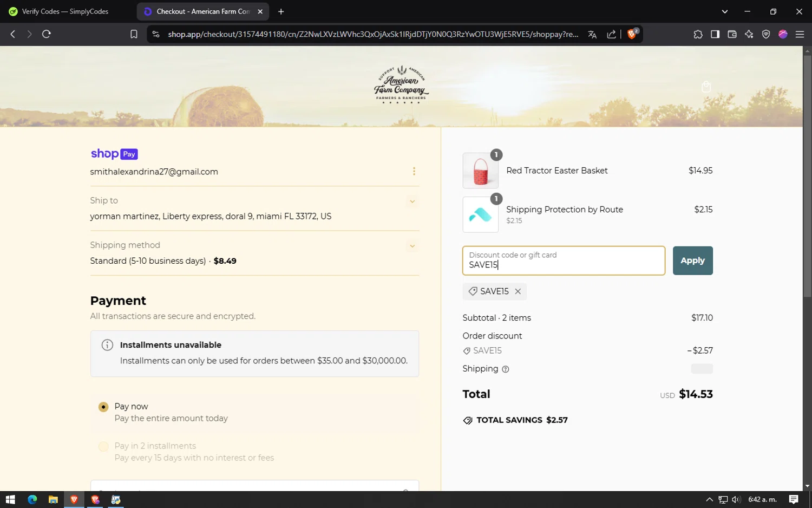Open Red Tractor Easter Basket thumbnail
The height and width of the screenshot is (508, 812).
(x=481, y=171)
